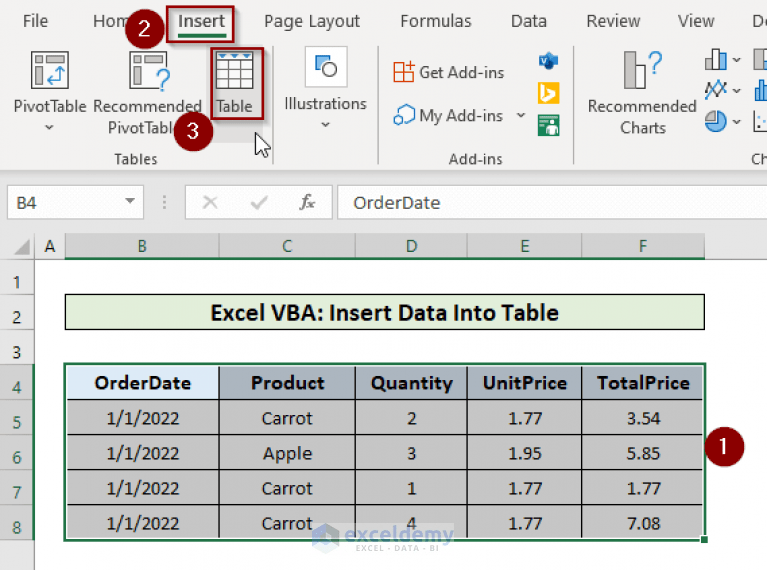Expand the column chart dropdown arrow

[x=737, y=60]
